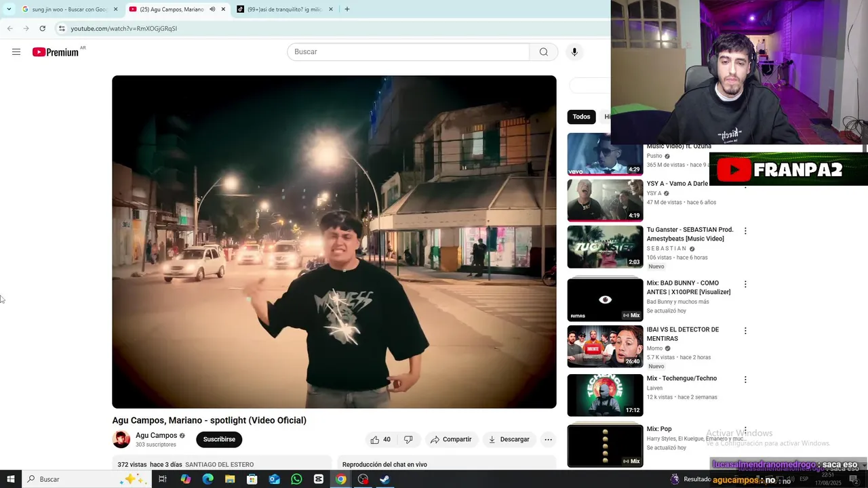Switch to the TikTok tab
The height and width of the screenshot is (488, 868).
[285, 9]
